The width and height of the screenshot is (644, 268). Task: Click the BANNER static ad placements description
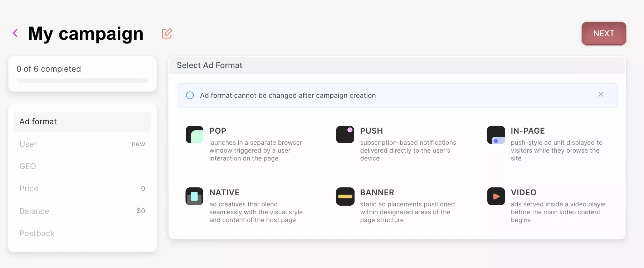[x=408, y=212]
